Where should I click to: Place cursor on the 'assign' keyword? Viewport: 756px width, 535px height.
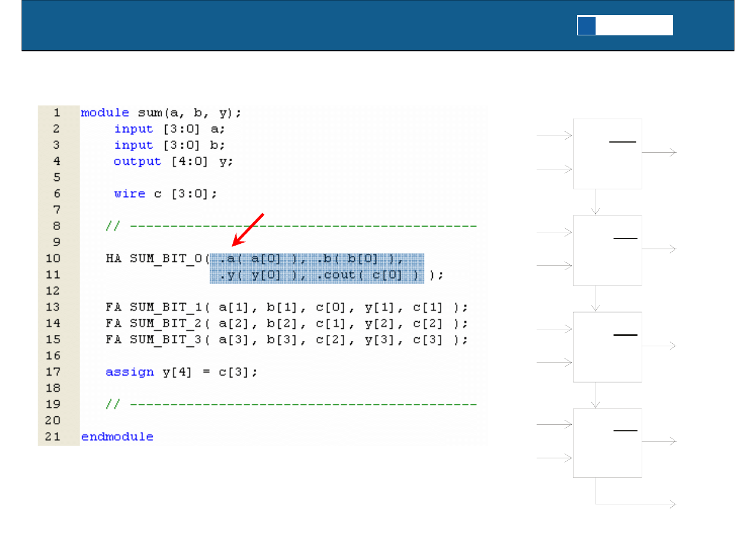[x=129, y=372]
